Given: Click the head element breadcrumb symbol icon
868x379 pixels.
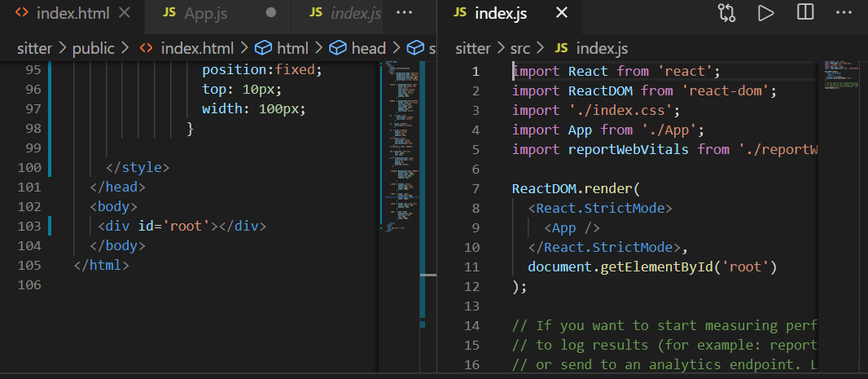Looking at the screenshot, I should 338,48.
